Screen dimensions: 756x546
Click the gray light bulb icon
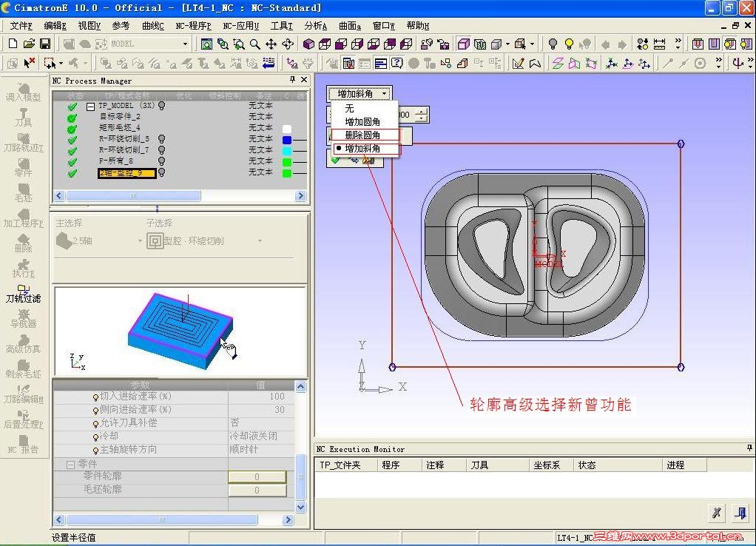tap(553, 44)
